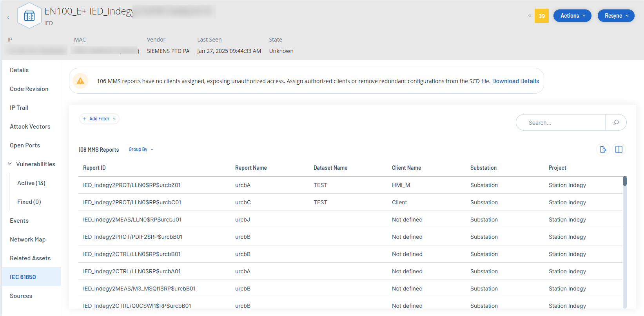Image resolution: width=644 pixels, height=316 pixels.
Task: Open the Attack Vectors tab
Action: [x=30, y=127]
